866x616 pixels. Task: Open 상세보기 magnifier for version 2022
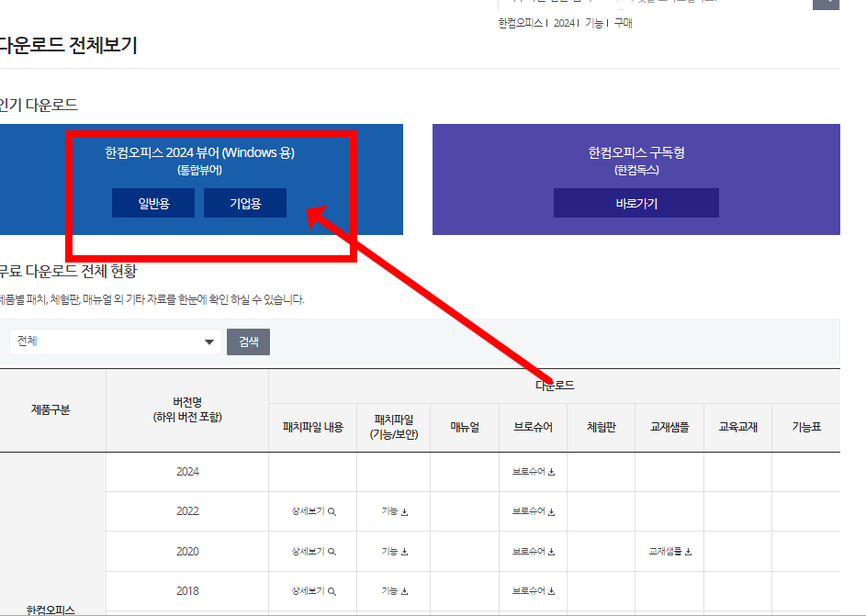point(312,511)
